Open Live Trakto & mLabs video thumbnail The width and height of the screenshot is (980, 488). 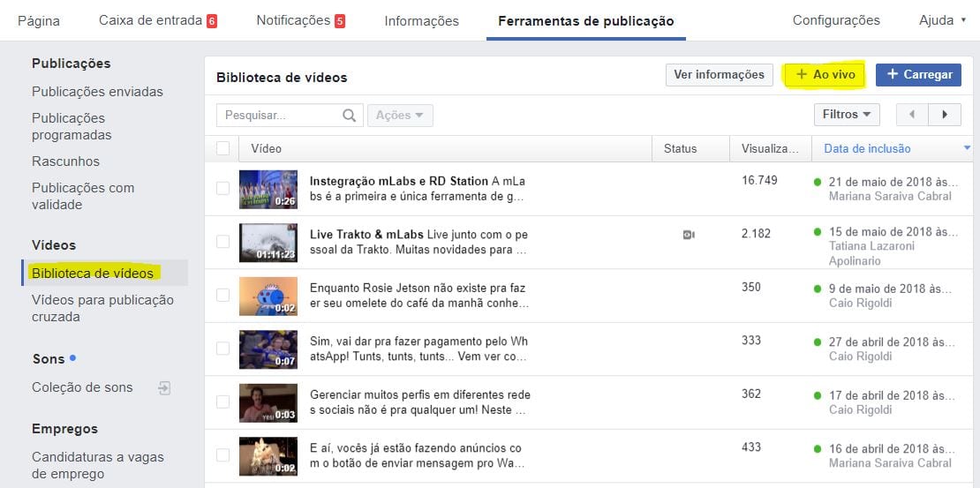pos(268,243)
